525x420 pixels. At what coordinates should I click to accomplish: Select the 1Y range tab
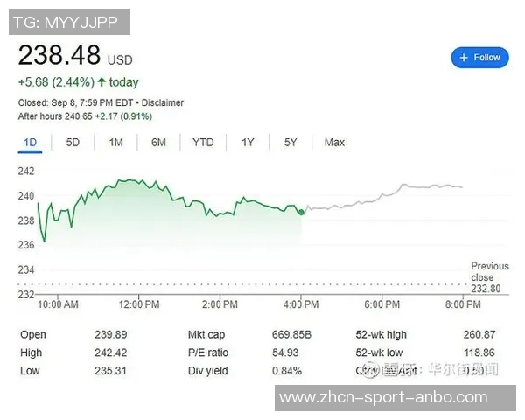pos(248,143)
